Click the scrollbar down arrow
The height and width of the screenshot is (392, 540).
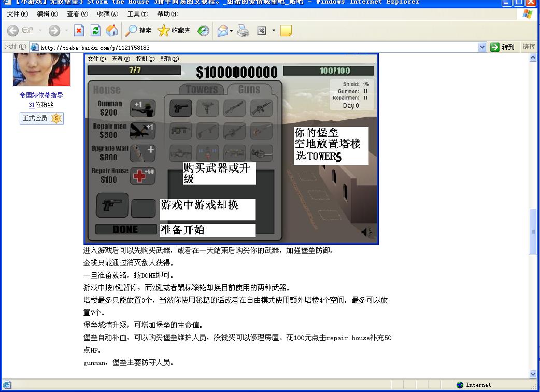(x=533, y=374)
